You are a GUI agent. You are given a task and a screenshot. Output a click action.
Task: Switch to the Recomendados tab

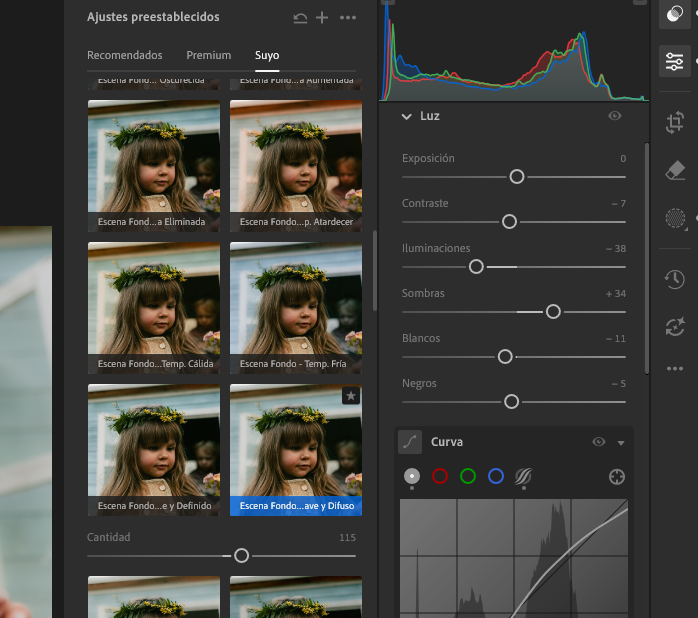pyautogui.click(x=125, y=55)
